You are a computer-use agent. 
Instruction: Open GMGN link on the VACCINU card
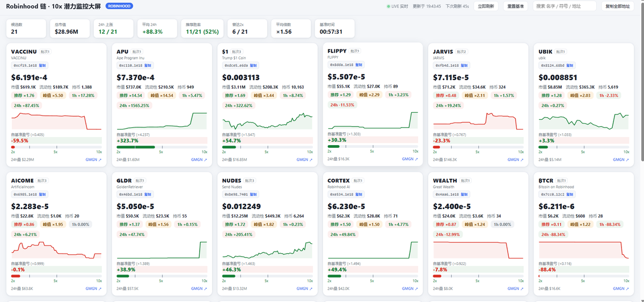tap(93, 160)
